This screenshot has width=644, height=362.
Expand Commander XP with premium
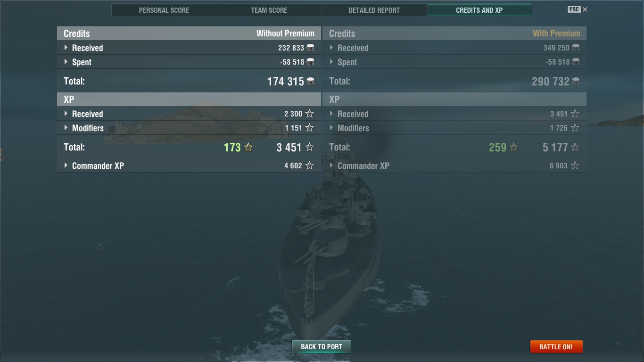[454, 165]
